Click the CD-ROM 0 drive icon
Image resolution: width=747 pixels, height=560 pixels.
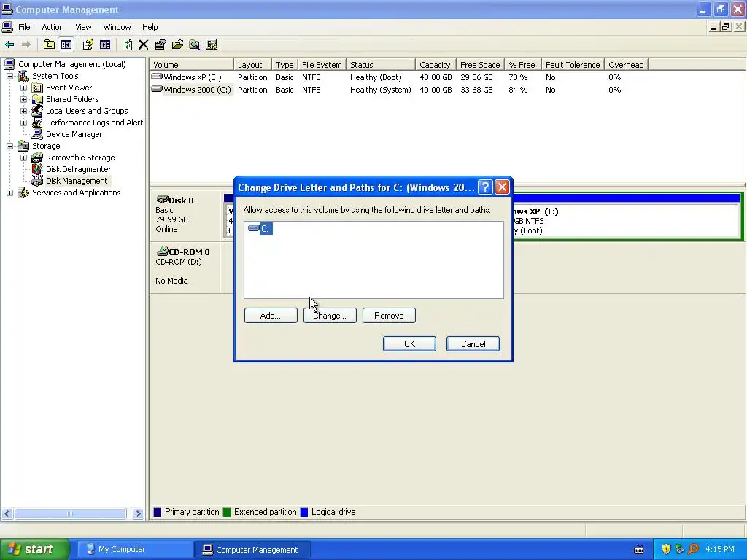pyautogui.click(x=162, y=251)
